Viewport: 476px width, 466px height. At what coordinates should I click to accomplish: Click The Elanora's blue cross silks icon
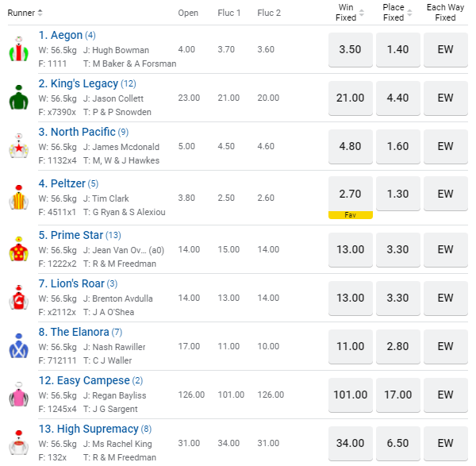click(x=17, y=346)
